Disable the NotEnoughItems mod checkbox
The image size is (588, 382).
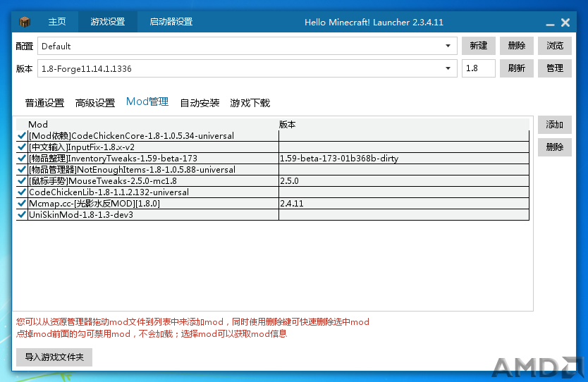pyautogui.click(x=22, y=169)
